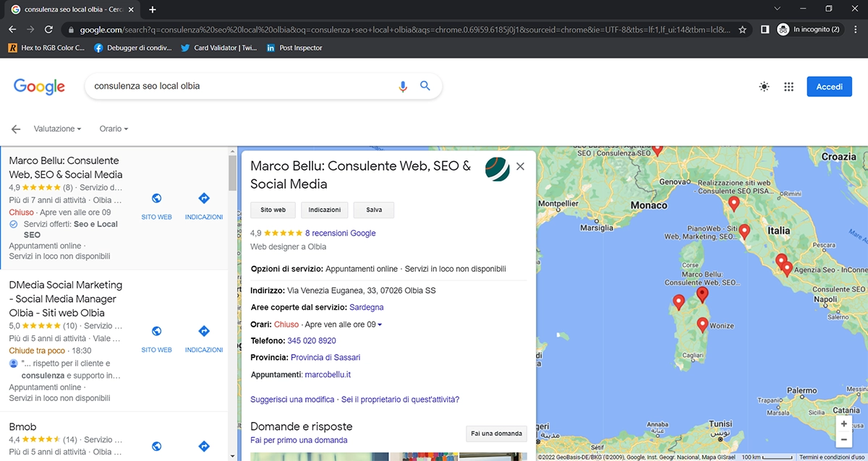This screenshot has width=868, height=461.
Task: Click Fai una domanda button
Action: click(x=496, y=434)
